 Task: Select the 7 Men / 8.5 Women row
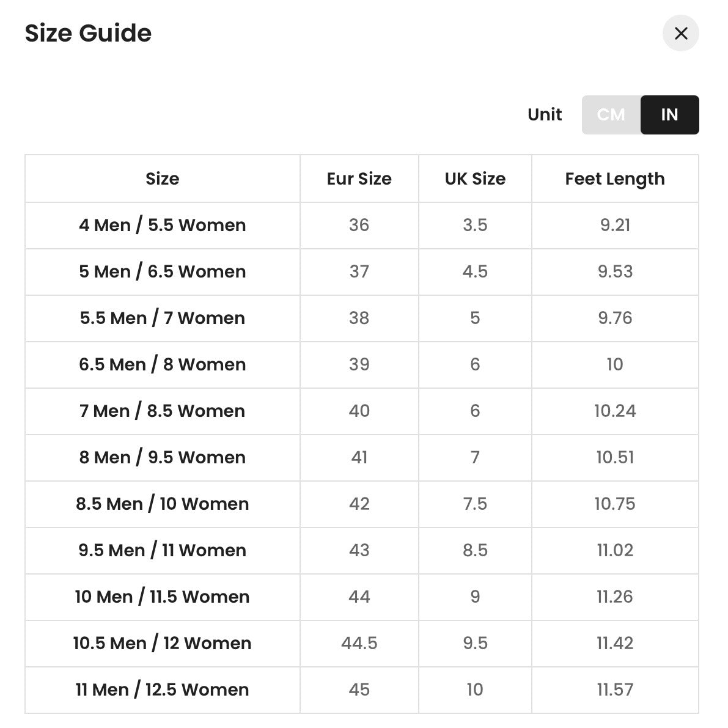click(x=362, y=411)
